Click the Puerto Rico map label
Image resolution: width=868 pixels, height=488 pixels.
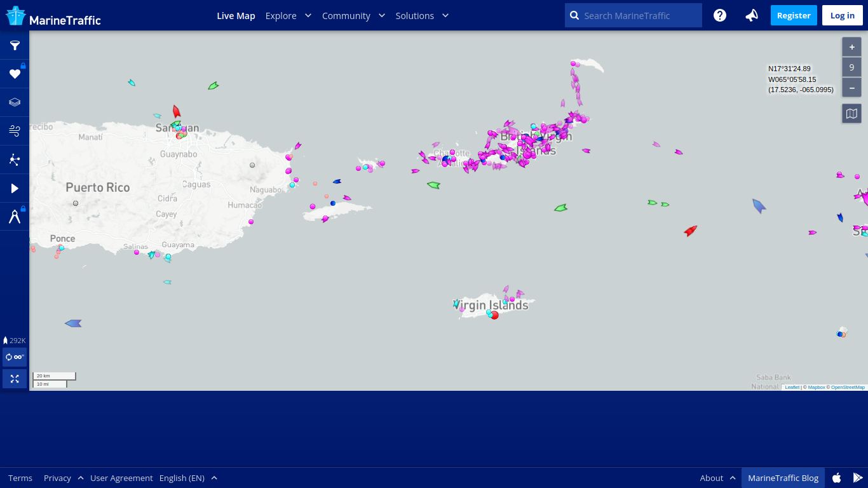[x=98, y=187]
